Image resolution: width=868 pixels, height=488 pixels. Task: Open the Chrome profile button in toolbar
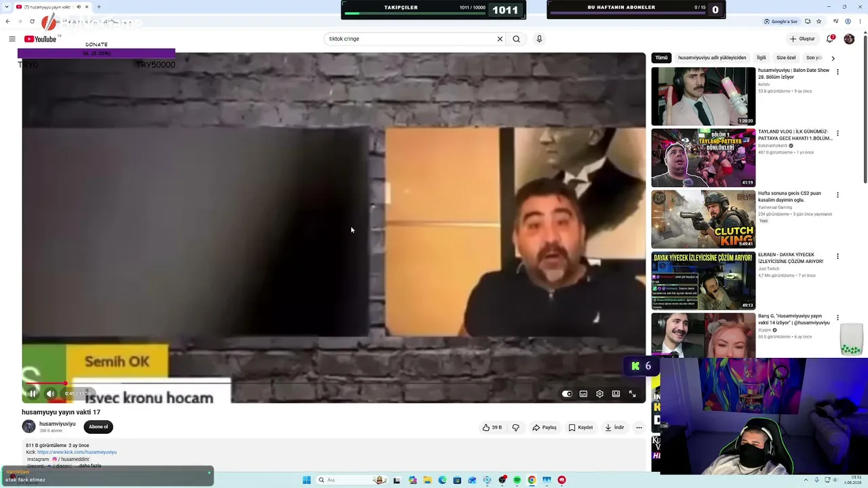point(848,22)
